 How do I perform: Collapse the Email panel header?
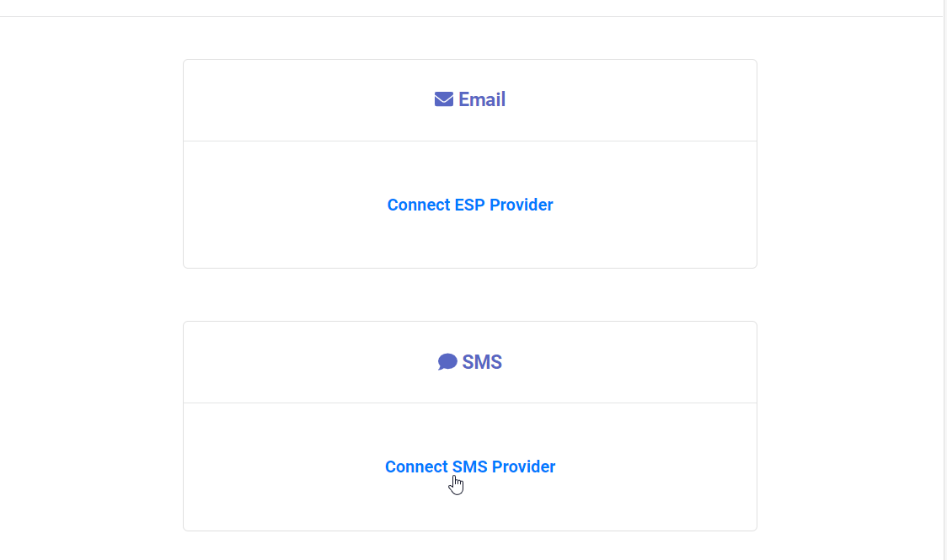coord(469,99)
